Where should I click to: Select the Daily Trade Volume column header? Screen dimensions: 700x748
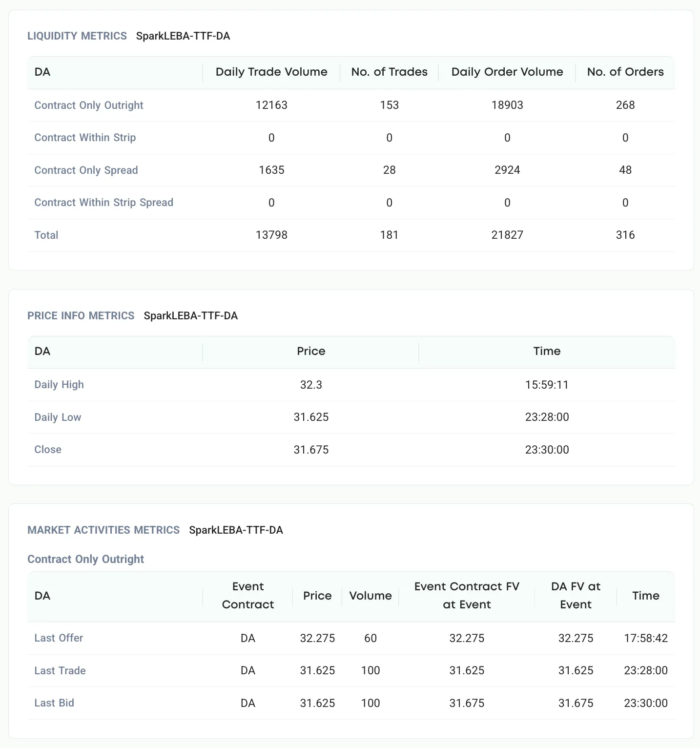pos(271,72)
